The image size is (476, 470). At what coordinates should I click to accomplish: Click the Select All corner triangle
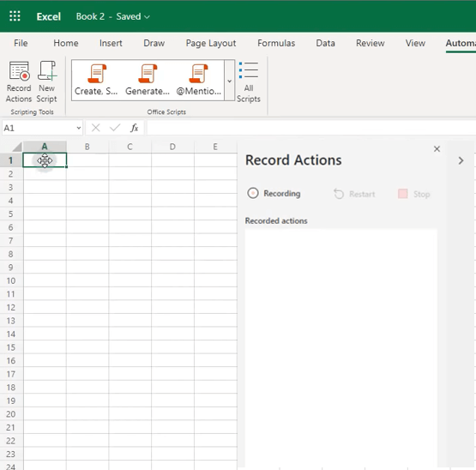coord(16,147)
